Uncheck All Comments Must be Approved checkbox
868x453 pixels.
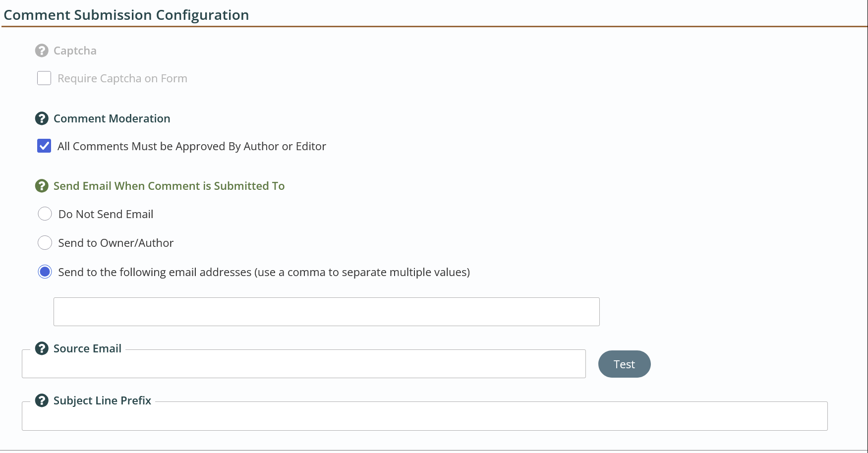pyautogui.click(x=44, y=146)
